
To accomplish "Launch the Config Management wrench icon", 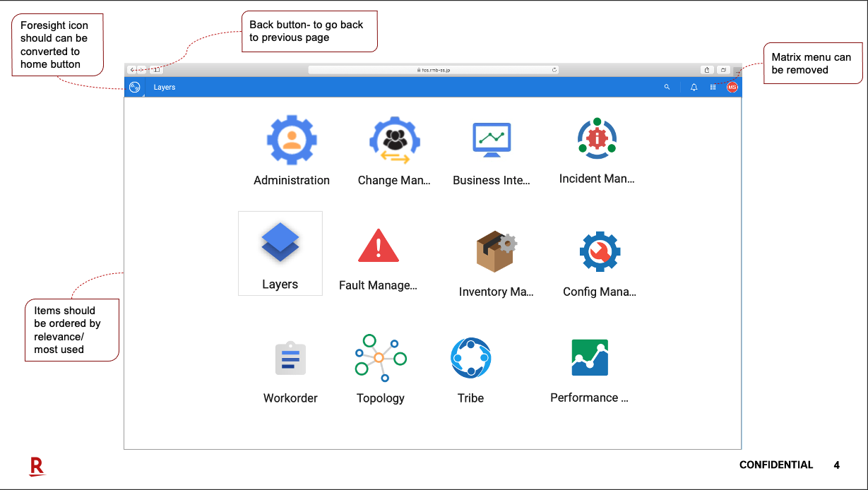I will pos(600,251).
